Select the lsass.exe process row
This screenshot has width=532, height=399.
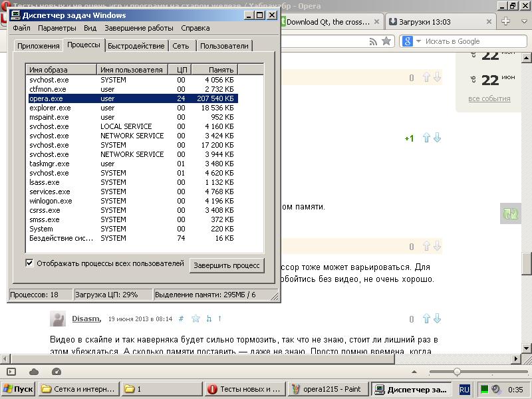point(133,182)
